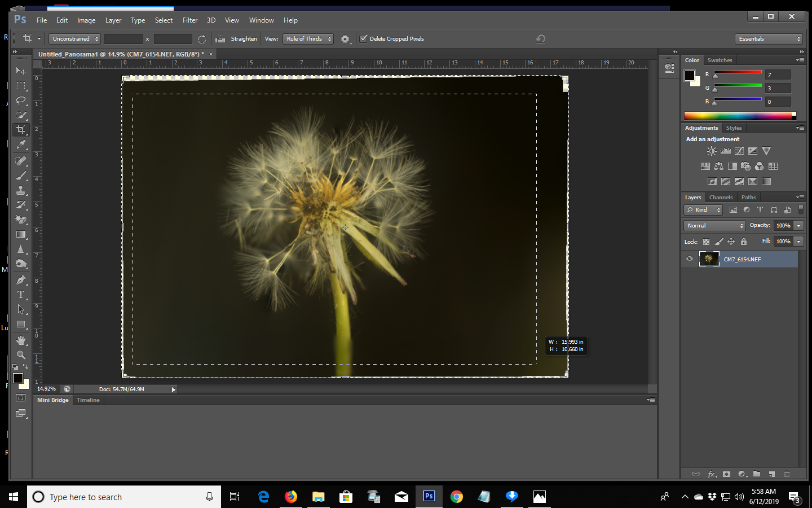Select the Crop tool in toolbox
Viewport: 812px width, 508px height.
[x=21, y=130]
